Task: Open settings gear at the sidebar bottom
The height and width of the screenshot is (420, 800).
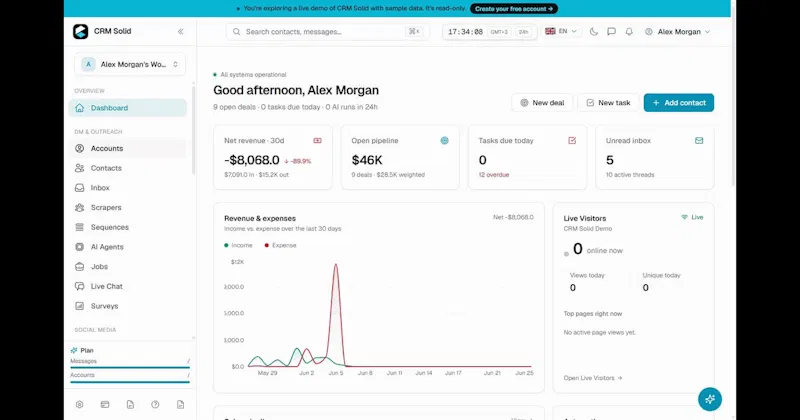Action: (80, 404)
